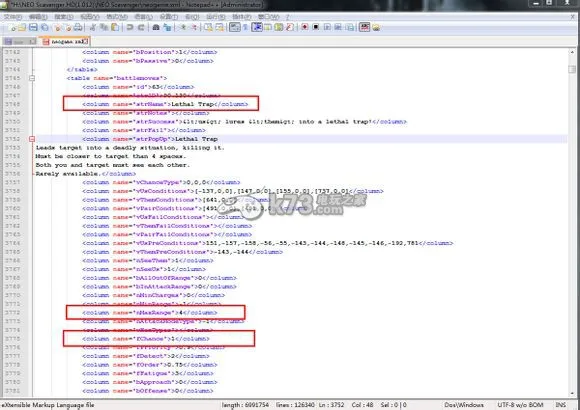Open Find dialog via binoculars icon
The width and height of the screenshot is (580, 410).
[x=156, y=27]
